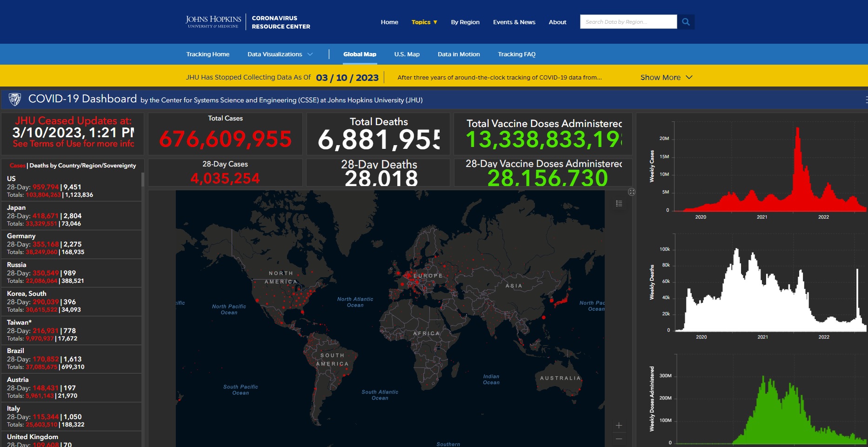868x447 pixels.
Task: Click the JHU shield icon beside dashboard title
Action: (15, 99)
